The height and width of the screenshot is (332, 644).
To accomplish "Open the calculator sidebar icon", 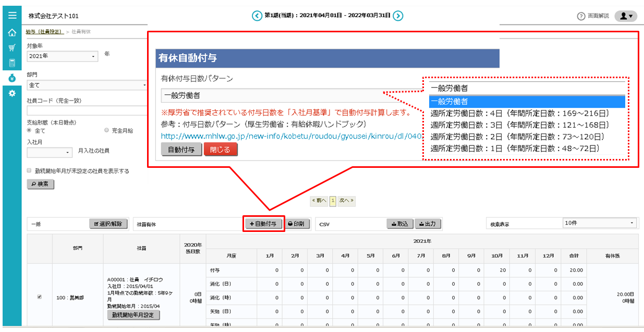I will [12, 63].
